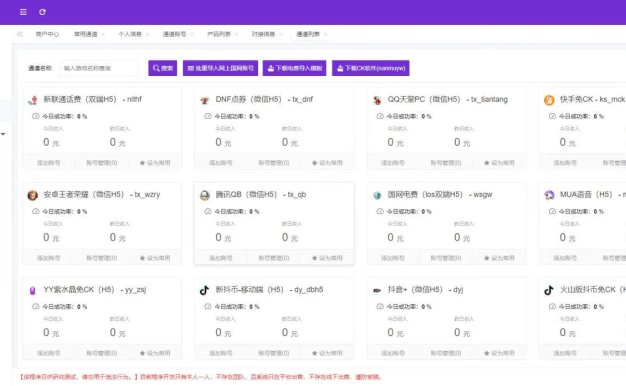Click the 安卓王者荣耀 tx_wzry card icon

33,195
